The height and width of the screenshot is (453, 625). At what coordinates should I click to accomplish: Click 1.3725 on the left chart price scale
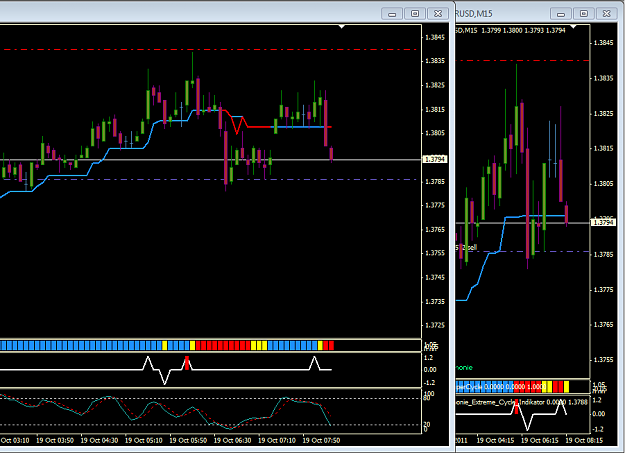click(x=435, y=325)
